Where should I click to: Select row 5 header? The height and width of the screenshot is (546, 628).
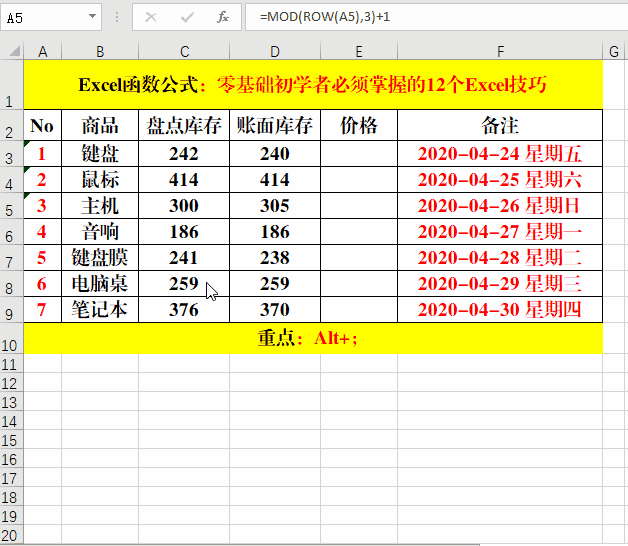coord(11,206)
